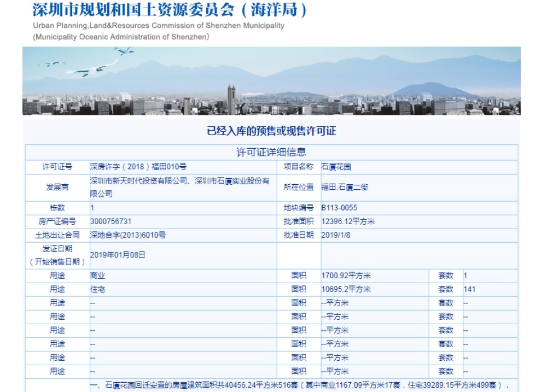Viewport: 547px width, 392px height.
Task: Click the area '1700.92平方米'
Action: pos(346,276)
